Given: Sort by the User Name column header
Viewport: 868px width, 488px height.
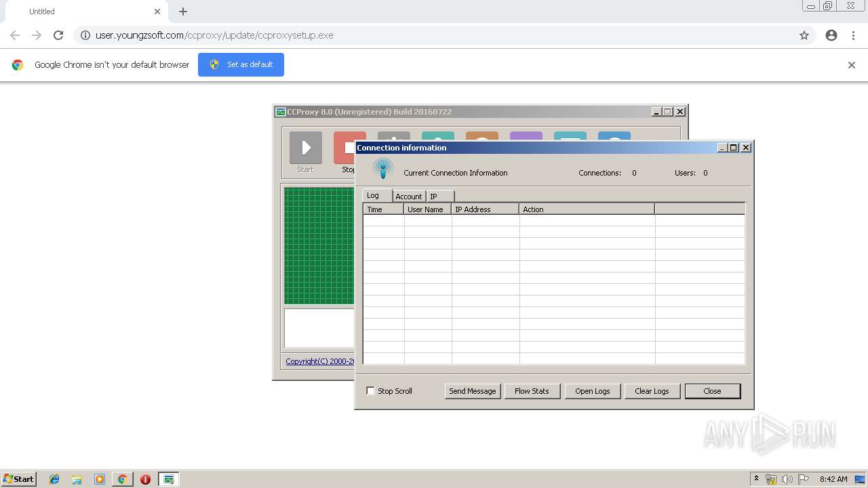Looking at the screenshot, I should click(x=427, y=209).
